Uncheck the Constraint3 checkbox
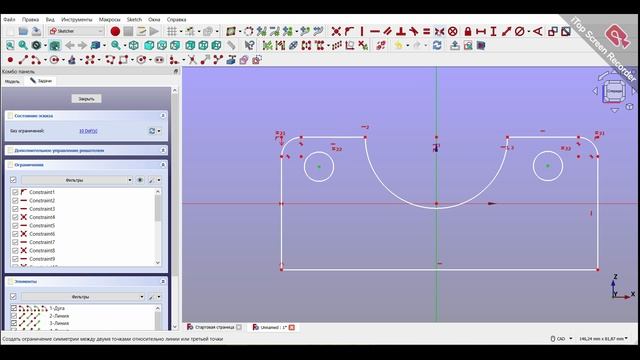This screenshot has width=640, height=360. click(x=15, y=209)
